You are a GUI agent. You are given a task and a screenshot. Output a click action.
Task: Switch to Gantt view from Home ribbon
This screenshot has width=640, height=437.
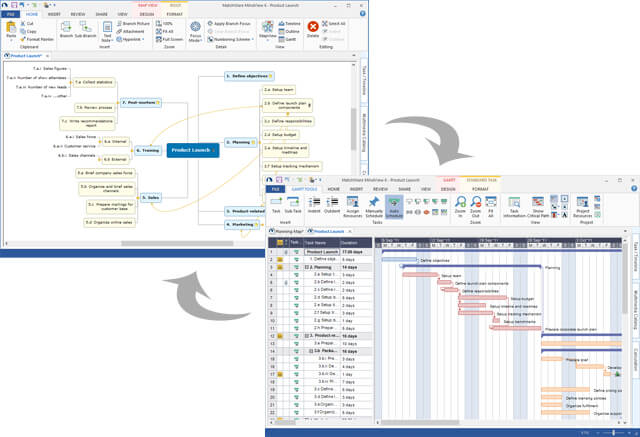click(x=287, y=39)
